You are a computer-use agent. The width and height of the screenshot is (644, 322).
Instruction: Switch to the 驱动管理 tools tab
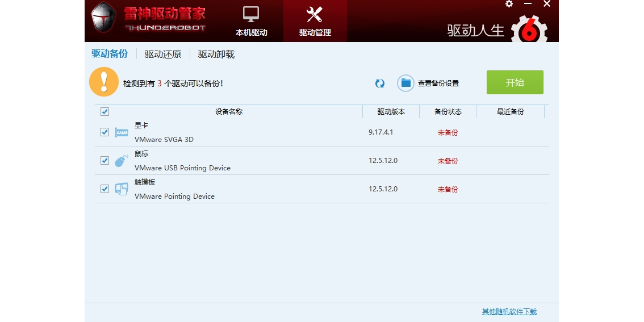315,21
